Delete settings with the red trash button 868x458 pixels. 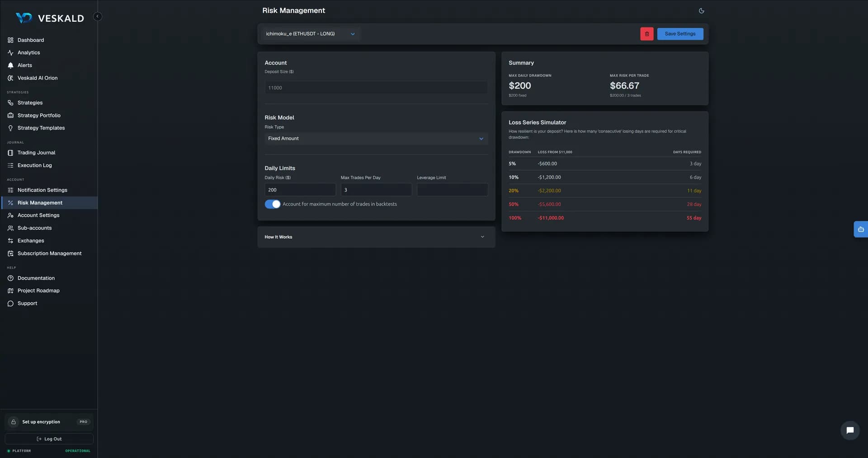[646, 34]
